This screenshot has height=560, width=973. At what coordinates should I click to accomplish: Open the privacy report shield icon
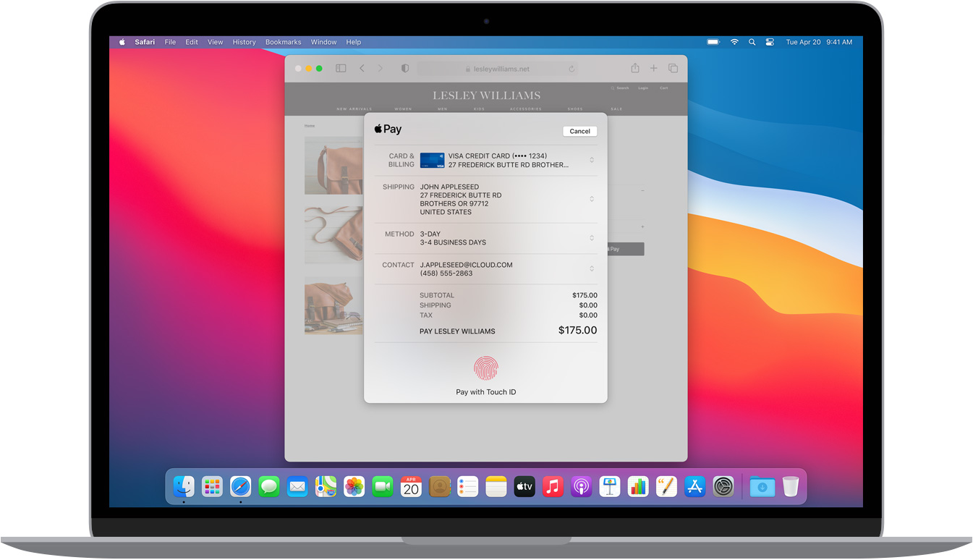coord(405,68)
